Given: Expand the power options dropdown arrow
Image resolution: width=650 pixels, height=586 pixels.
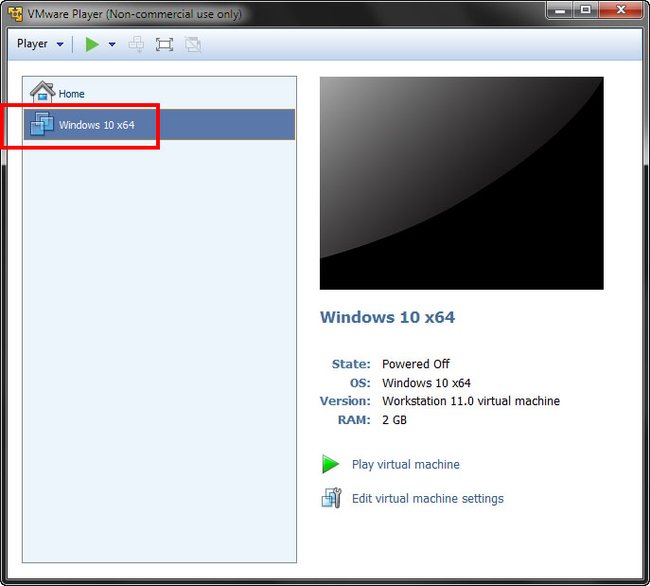Looking at the screenshot, I should (112, 44).
